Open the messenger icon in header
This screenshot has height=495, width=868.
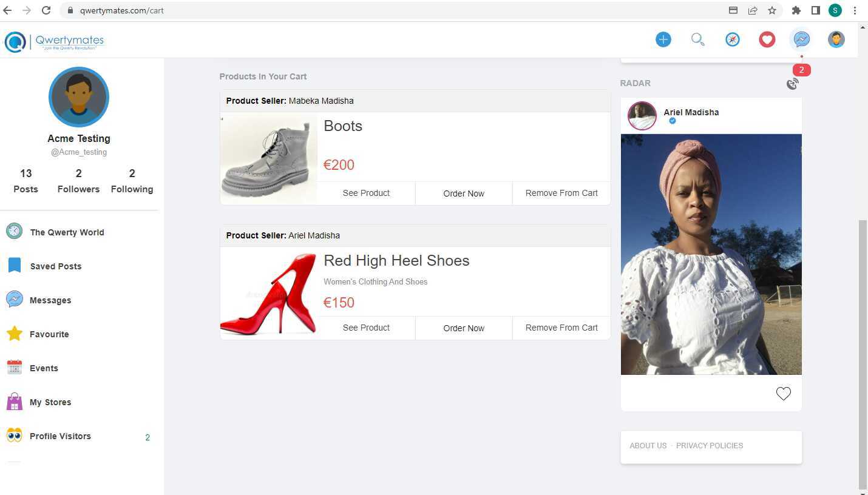801,39
